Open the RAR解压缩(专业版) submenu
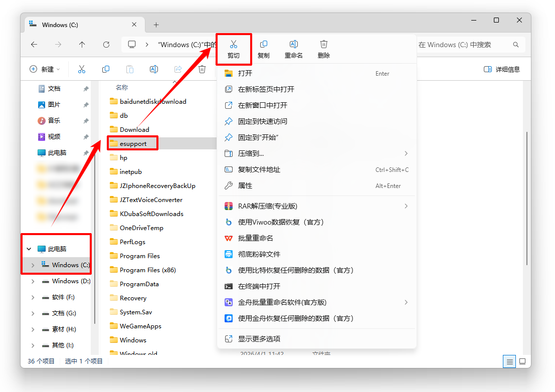This screenshot has height=392, width=555. click(x=316, y=206)
